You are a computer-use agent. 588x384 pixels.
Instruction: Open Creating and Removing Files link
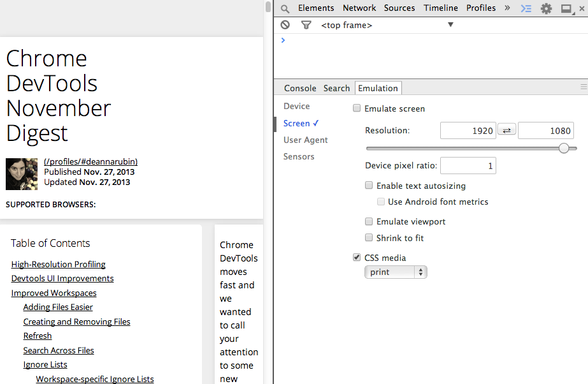(x=76, y=321)
